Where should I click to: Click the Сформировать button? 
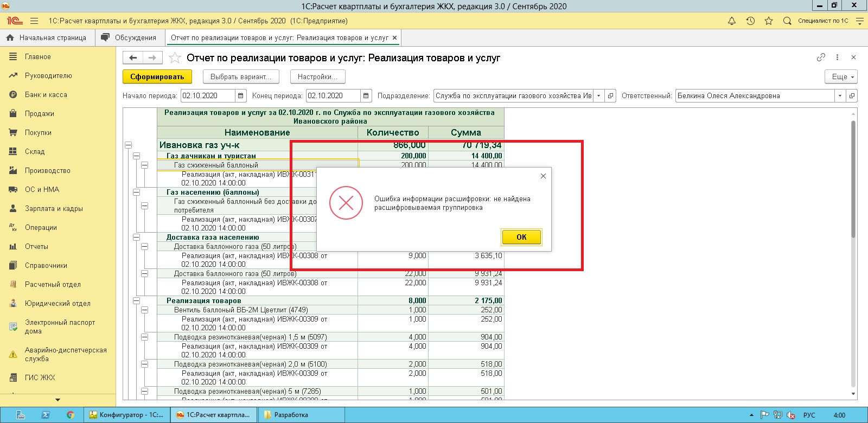[x=157, y=77]
